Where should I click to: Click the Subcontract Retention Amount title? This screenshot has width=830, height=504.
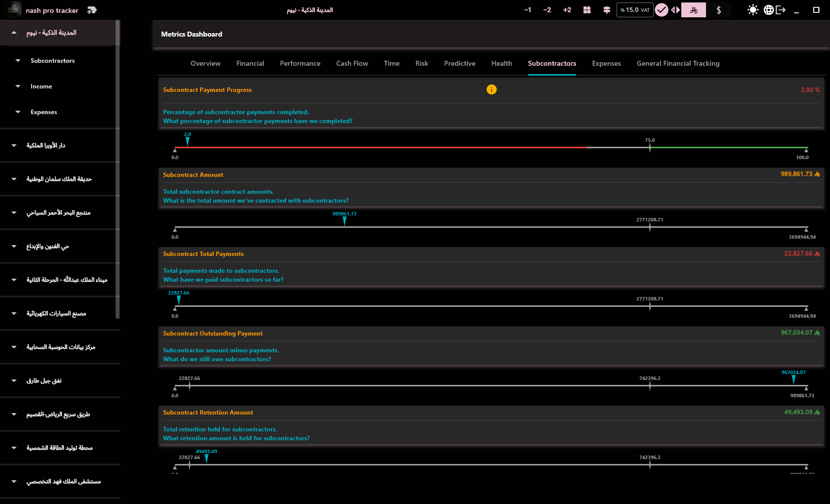point(208,413)
